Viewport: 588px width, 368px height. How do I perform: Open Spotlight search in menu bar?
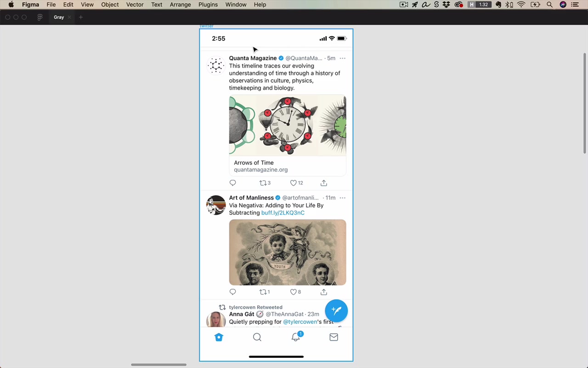pyautogui.click(x=549, y=5)
